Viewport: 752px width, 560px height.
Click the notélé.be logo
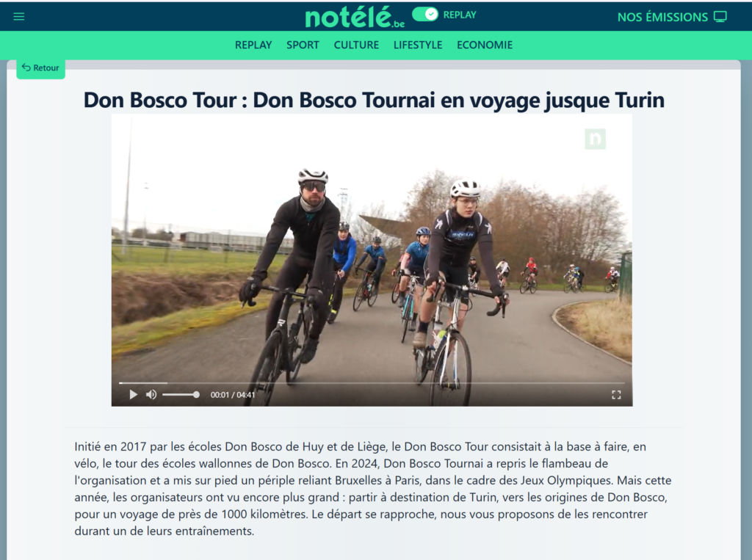tap(355, 18)
